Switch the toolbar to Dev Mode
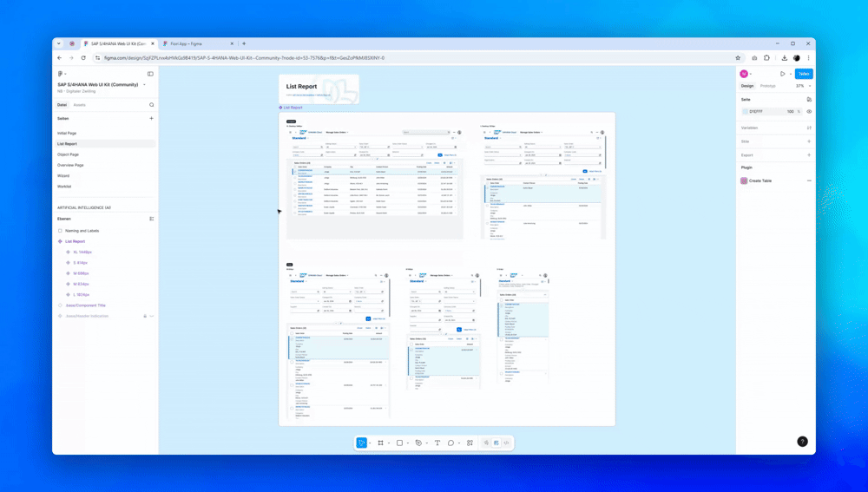 (507, 443)
